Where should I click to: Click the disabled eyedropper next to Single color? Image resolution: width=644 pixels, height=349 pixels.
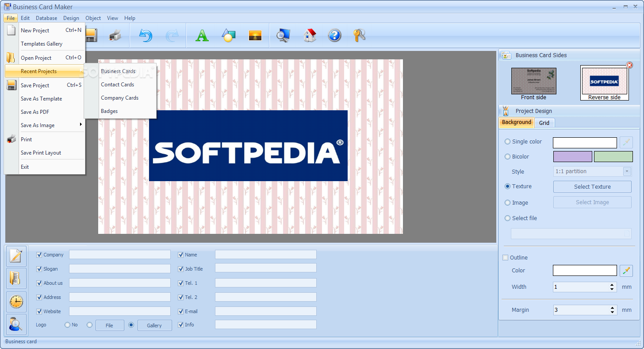pyautogui.click(x=626, y=142)
